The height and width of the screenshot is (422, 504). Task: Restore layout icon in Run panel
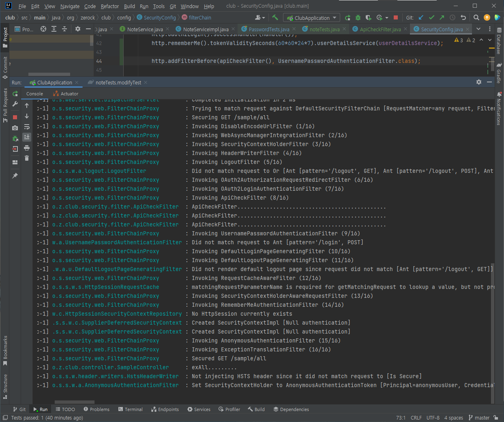pyautogui.click(x=15, y=162)
